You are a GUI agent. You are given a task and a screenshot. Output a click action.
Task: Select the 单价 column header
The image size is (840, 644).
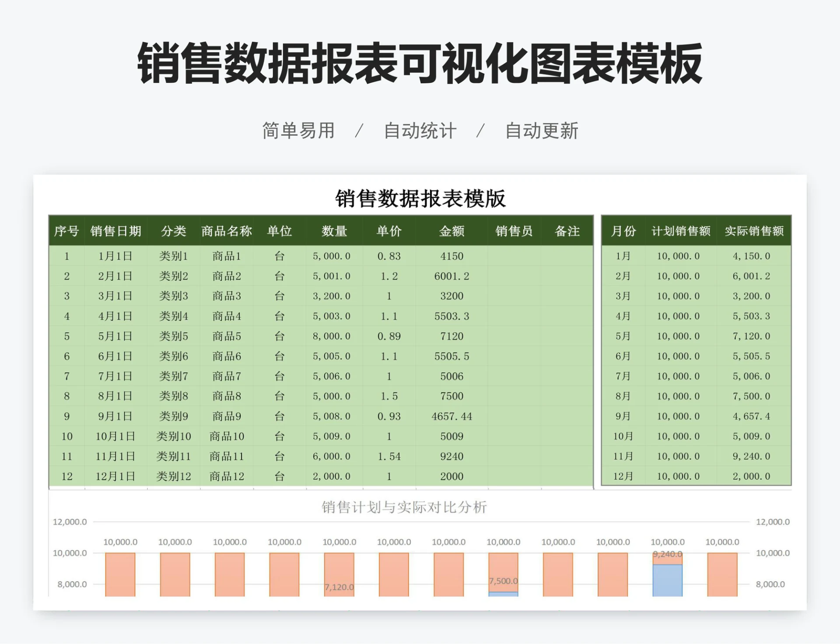click(x=388, y=232)
